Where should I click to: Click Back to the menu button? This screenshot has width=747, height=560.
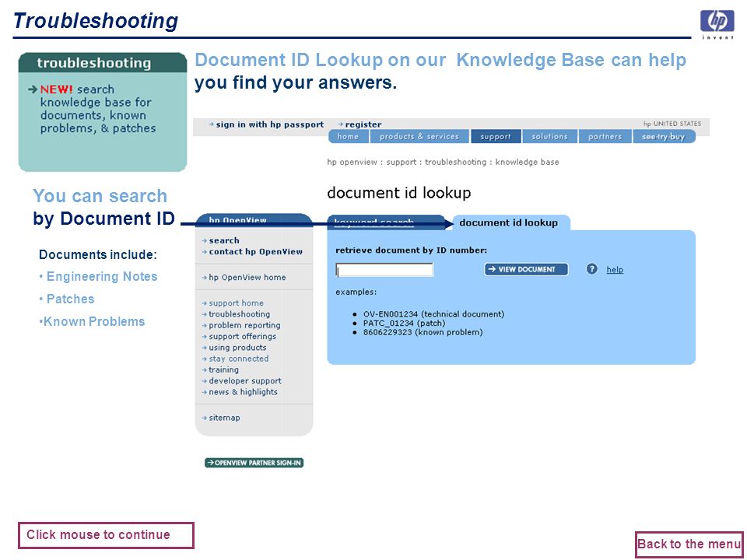click(x=689, y=544)
